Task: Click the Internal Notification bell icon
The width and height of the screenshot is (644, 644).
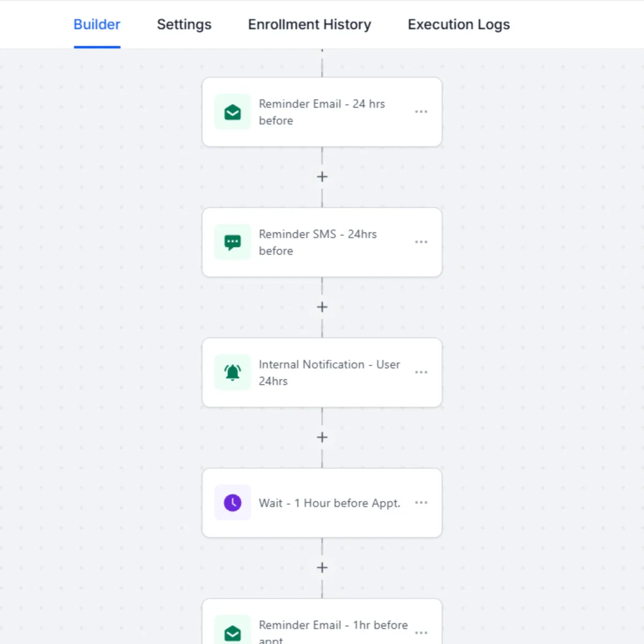Action: pos(232,372)
